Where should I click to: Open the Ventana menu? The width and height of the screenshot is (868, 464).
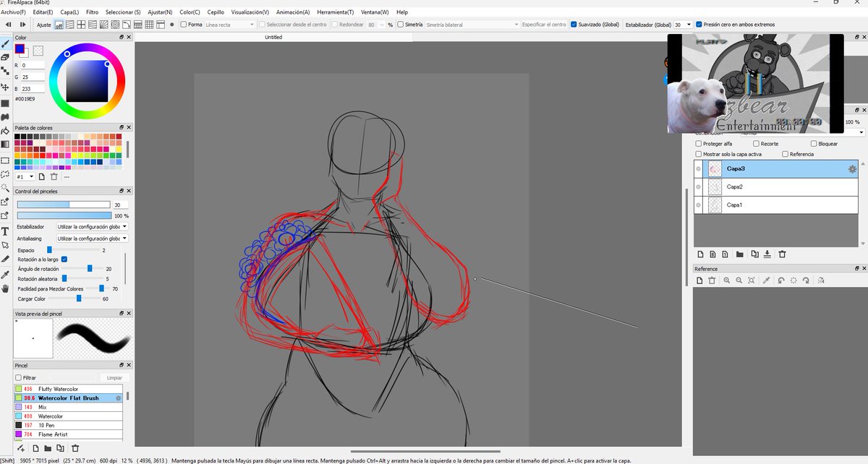(x=375, y=12)
